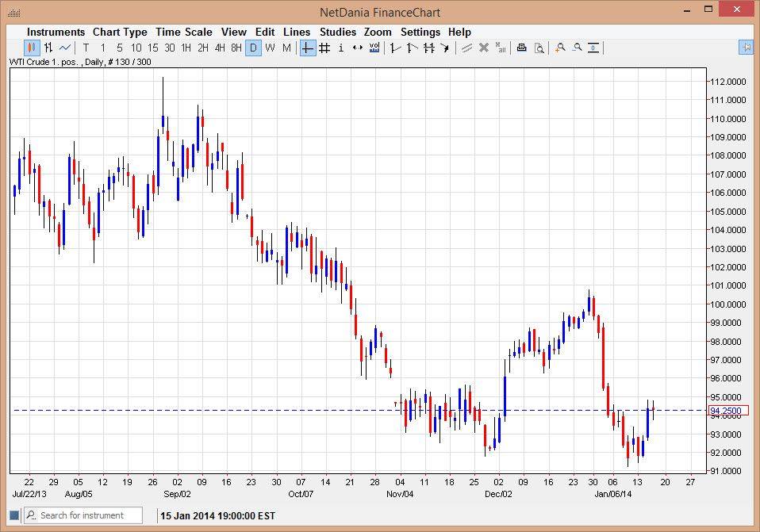
Task: Click the zoom out magnifier icon
Action: 577,48
